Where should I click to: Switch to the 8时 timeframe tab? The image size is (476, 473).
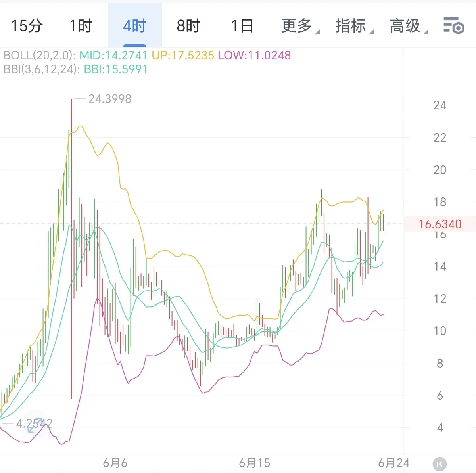tap(188, 26)
